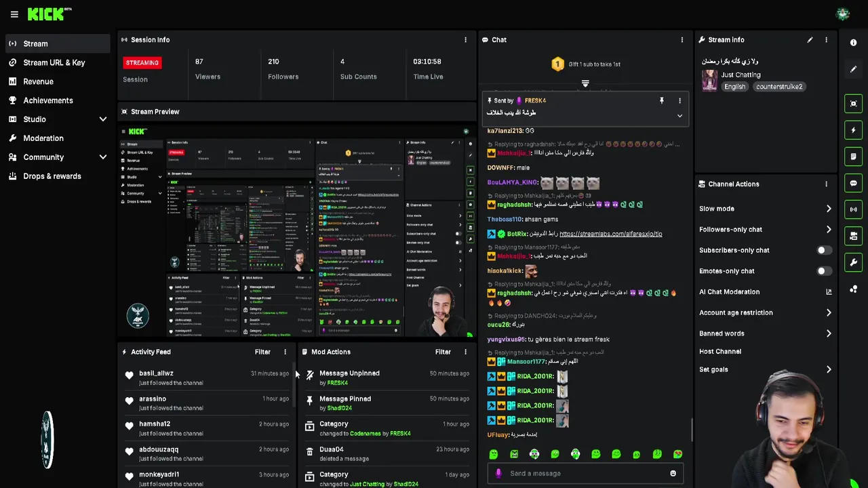Expand Account age restriction settings
This screenshot has height=488, width=868.
(x=829, y=313)
